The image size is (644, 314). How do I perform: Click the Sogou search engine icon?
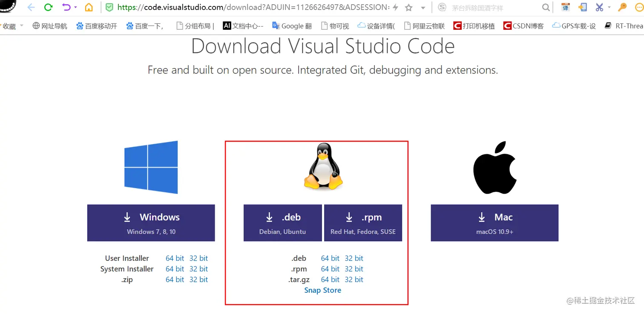pyautogui.click(x=442, y=7)
